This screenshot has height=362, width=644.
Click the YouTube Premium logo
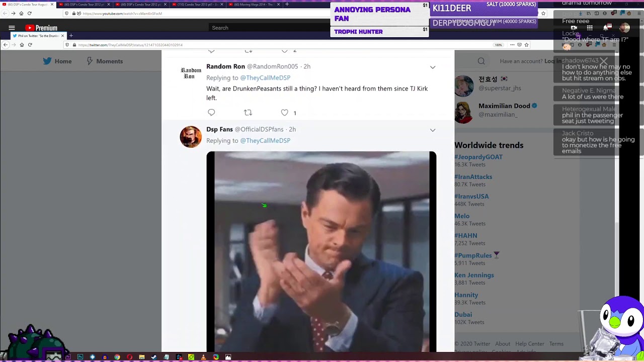(41, 28)
